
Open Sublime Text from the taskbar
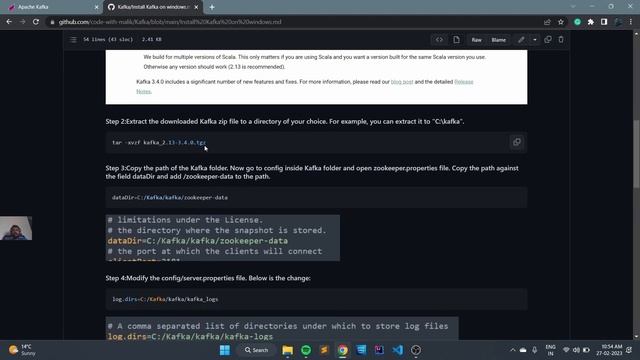click(324, 350)
